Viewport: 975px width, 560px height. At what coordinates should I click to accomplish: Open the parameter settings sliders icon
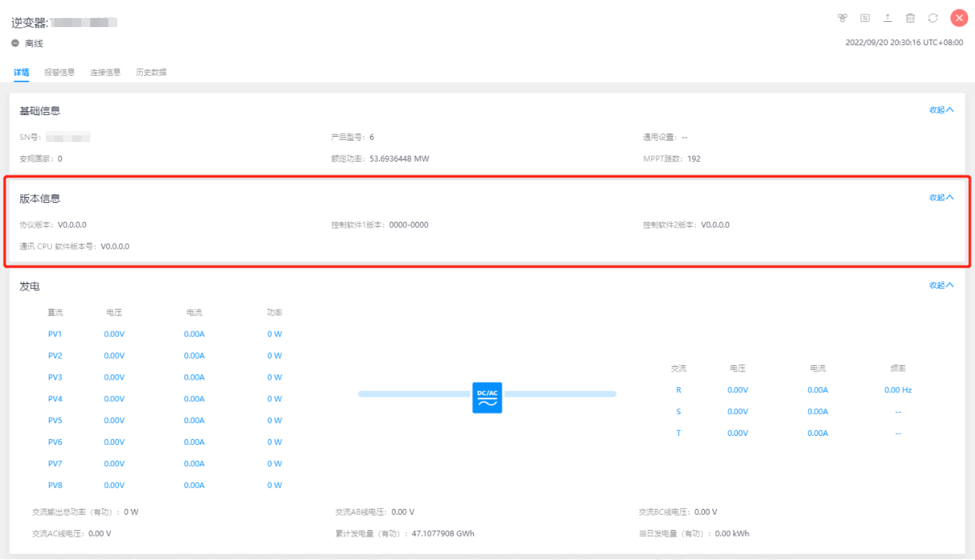tap(865, 18)
